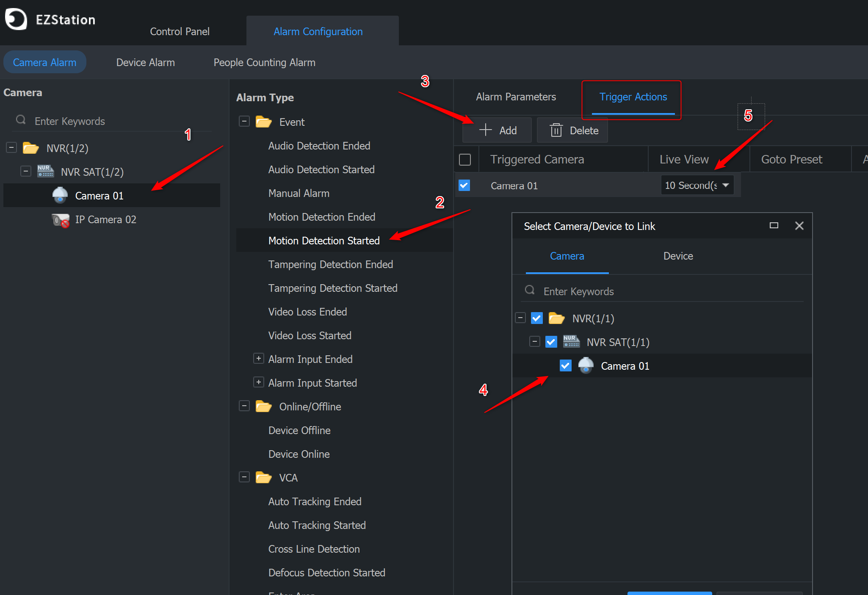Switch to the Control Panel tab
868x595 pixels.
(180, 32)
